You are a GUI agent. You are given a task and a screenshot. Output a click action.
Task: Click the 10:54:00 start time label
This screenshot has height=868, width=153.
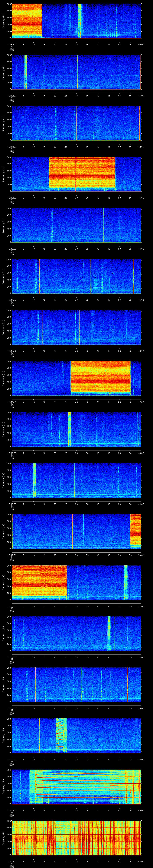pos(12,810)
